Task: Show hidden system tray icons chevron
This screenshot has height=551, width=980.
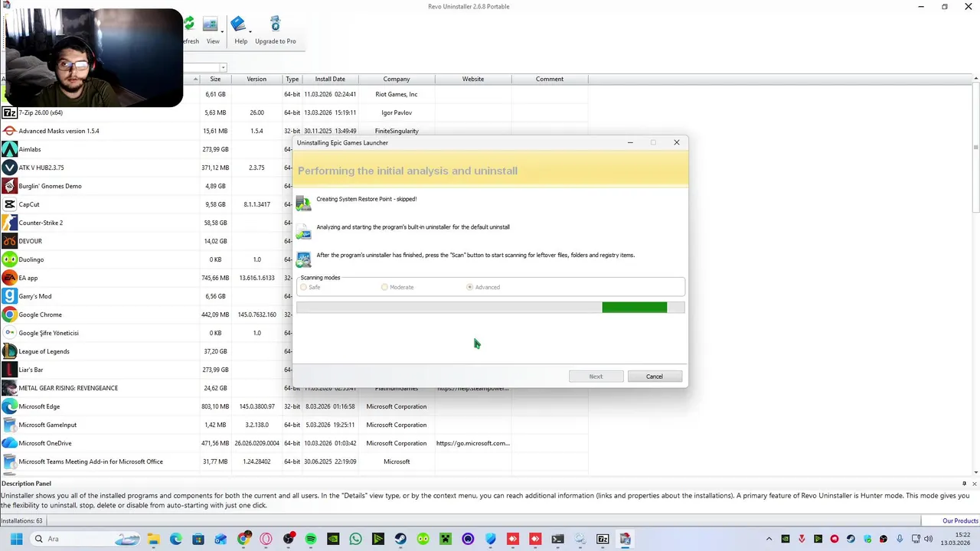Action: 769,539
